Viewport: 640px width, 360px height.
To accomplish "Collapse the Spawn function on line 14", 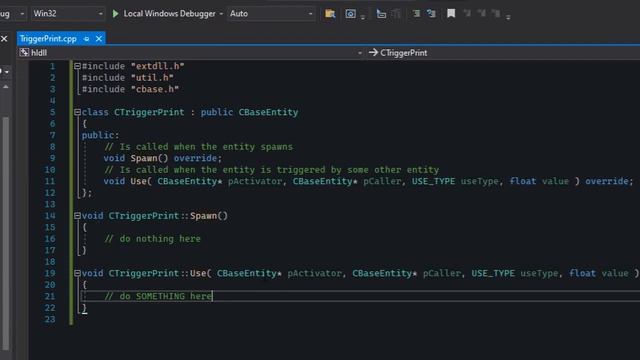I will pyautogui.click(x=77, y=216).
